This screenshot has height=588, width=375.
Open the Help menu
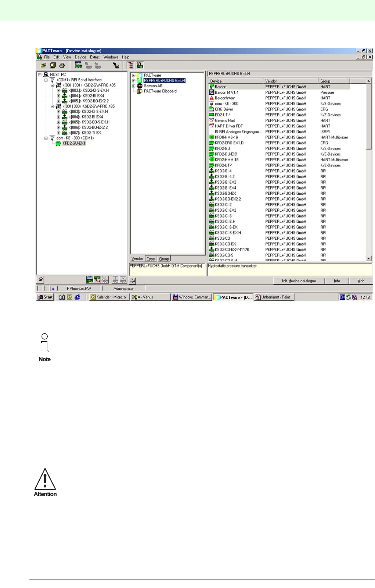coord(126,57)
